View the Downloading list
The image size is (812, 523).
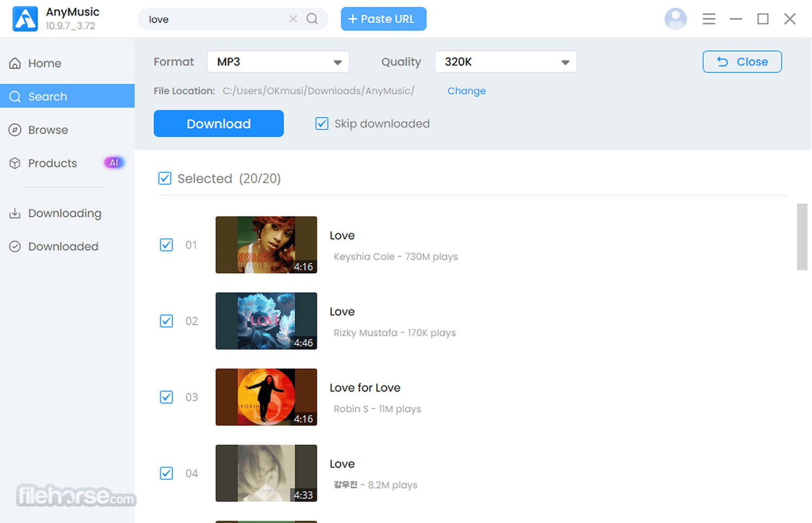tap(67, 213)
